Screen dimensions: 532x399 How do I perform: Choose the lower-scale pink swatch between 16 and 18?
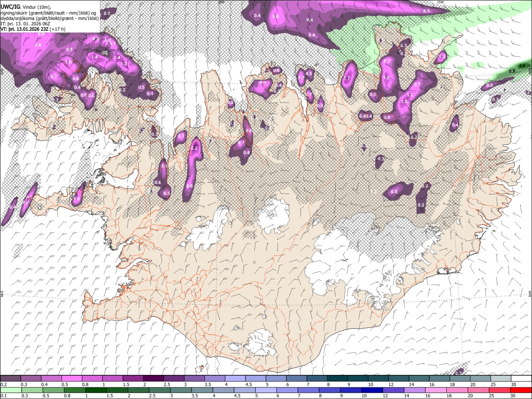tap(436, 390)
